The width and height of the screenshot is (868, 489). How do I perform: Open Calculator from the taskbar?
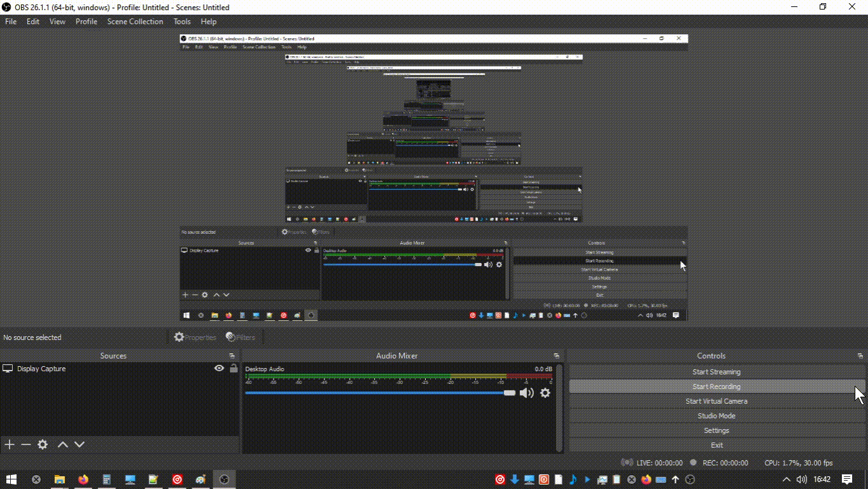tap(106, 479)
